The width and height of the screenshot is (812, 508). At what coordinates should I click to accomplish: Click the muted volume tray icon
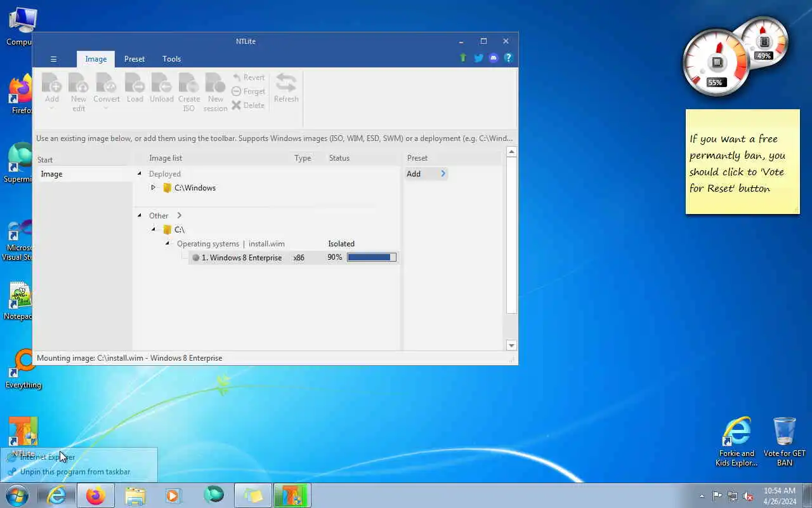pyautogui.click(x=748, y=496)
